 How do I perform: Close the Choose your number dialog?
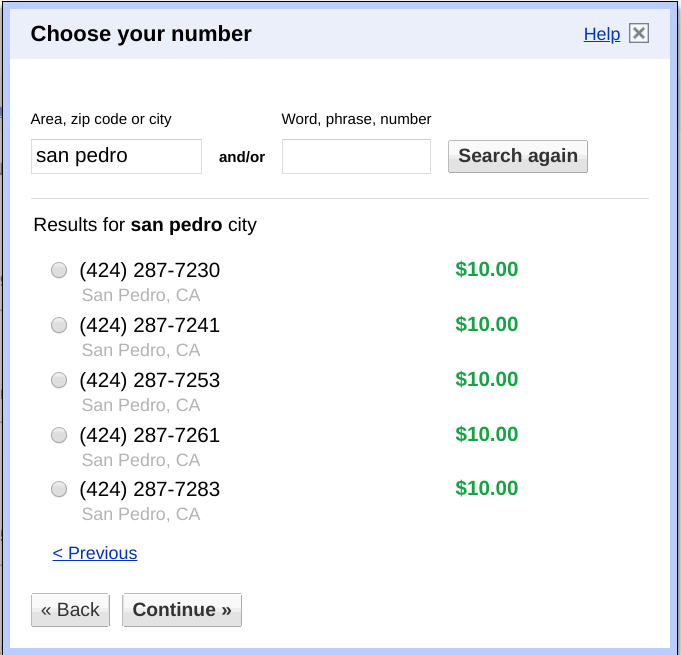pyautogui.click(x=639, y=34)
